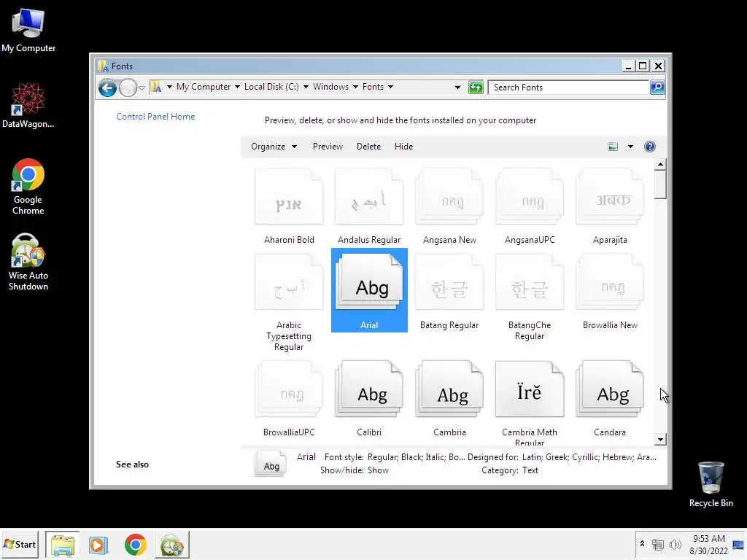
Task: Open Chrome from the taskbar
Action: pyautogui.click(x=135, y=545)
